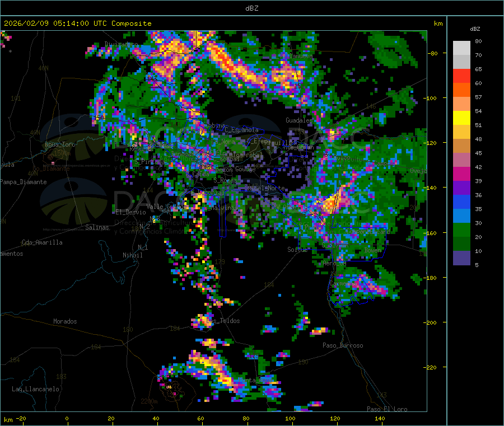Click the gray 65-70 dBZ legend swatch

click(461, 62)
